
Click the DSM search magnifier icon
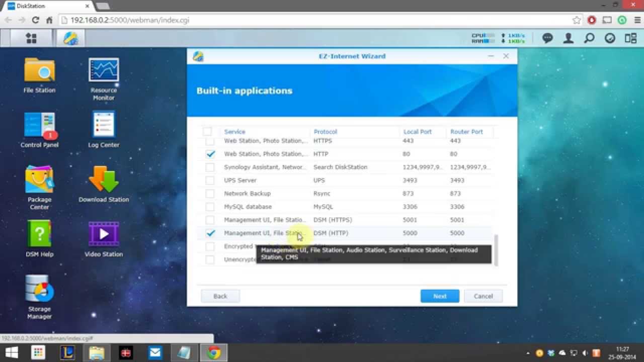pyautogui.click(x=589, y=38)
